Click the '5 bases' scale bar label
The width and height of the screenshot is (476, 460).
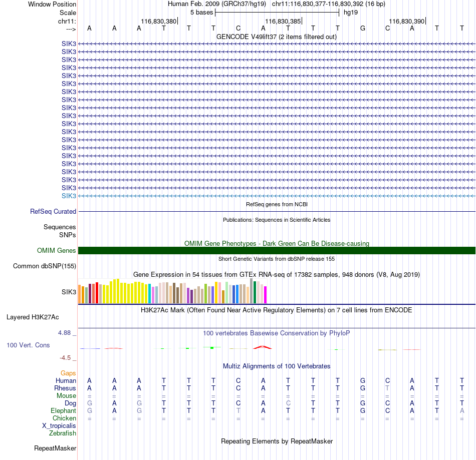tap(201, 13)
